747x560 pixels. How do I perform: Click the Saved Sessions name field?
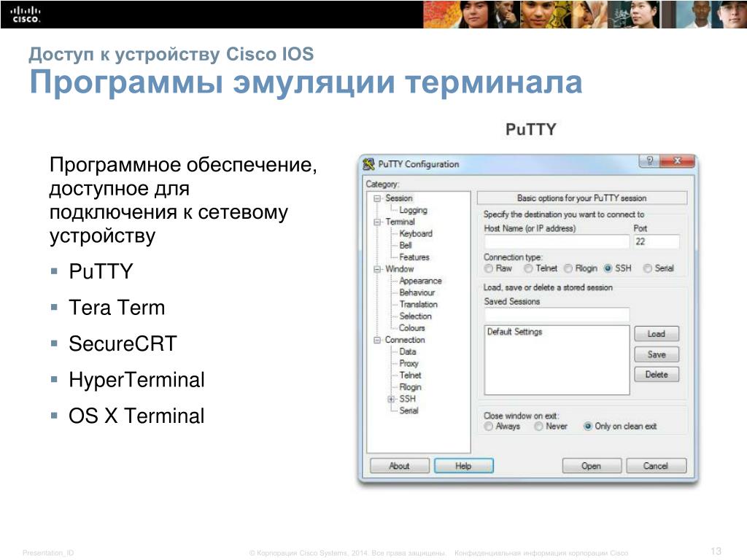point(557,315)
